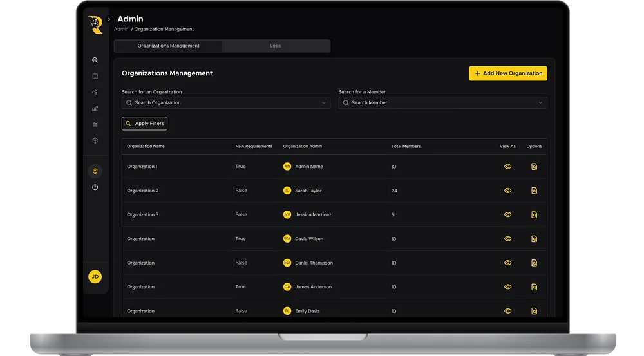This screenshot has width=644, height=356.
Task: Expand the Search Organization dropdown
Action: [x=226, y=102]
